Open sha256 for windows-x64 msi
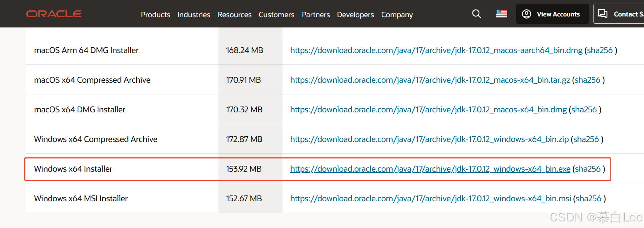Image resolution: width=644 pixels, height=228 pixels. [x=588, y=198]
